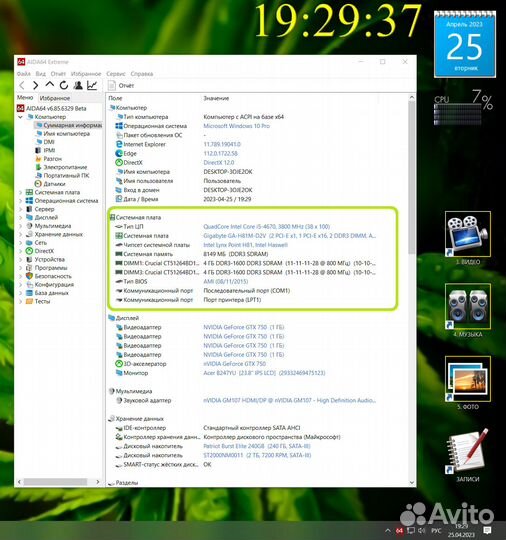Click the tree pane horizontal scrollbar
506x540 pixels.
[55, 482]
